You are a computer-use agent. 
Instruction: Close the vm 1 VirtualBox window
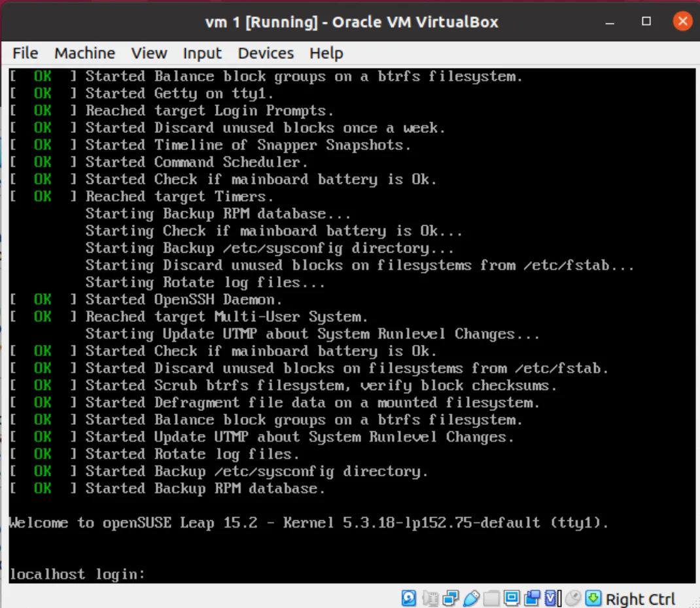682,21
